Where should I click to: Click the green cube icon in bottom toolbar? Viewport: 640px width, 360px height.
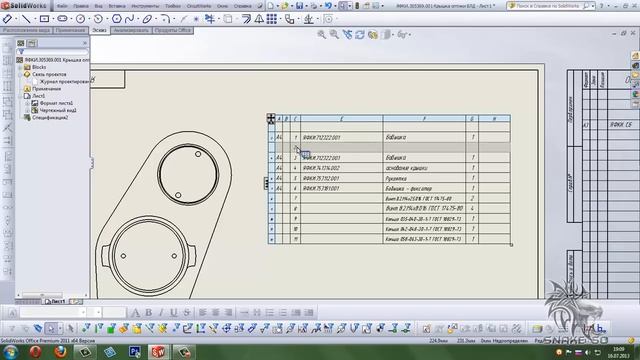pos(111,328)
